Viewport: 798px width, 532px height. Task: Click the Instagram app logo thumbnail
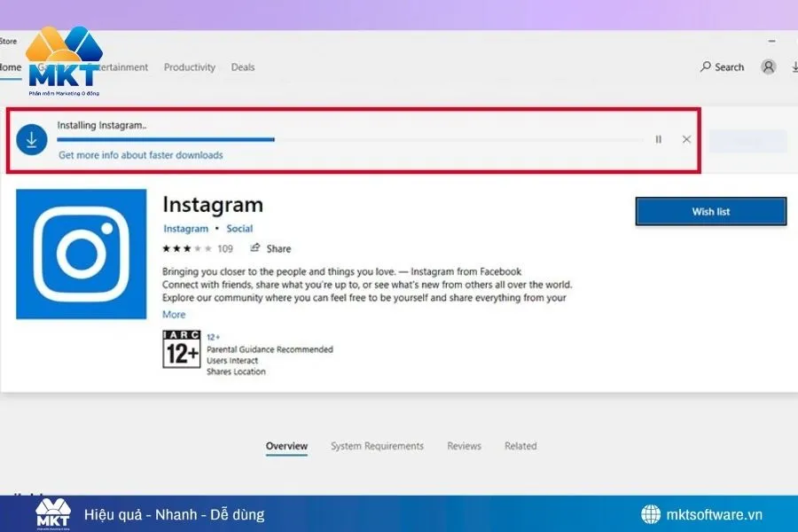[81, 253]
